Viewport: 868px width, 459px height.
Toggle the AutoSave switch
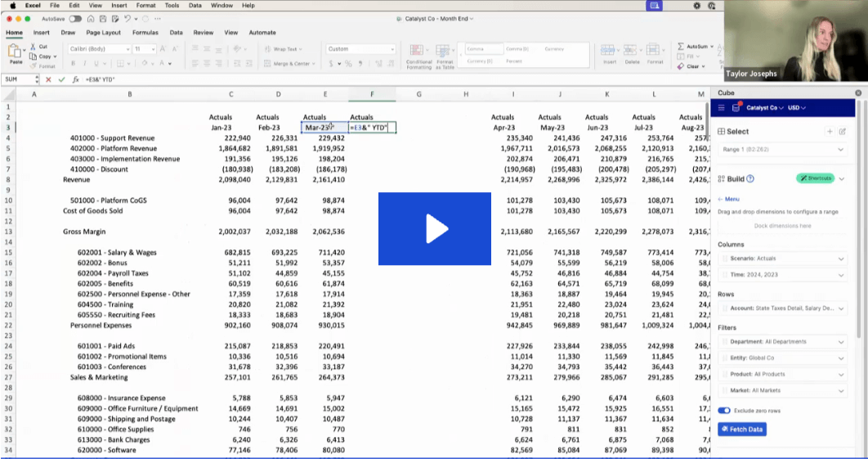74,18
